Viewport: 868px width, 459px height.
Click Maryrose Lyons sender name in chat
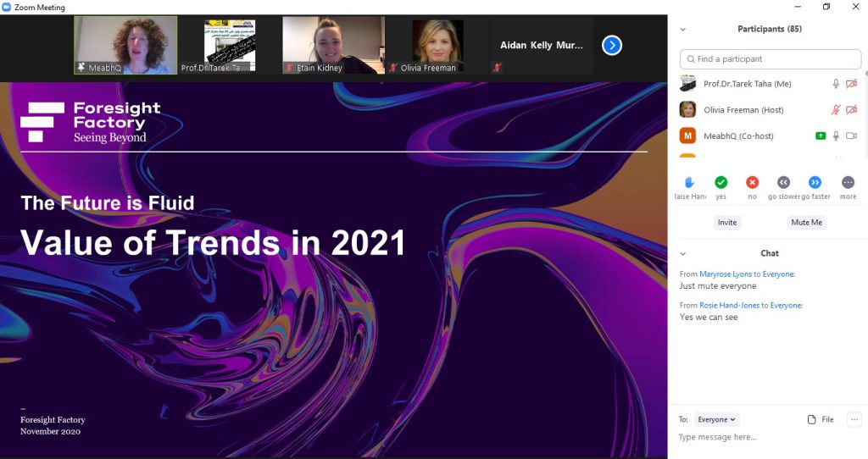[726, 274]
